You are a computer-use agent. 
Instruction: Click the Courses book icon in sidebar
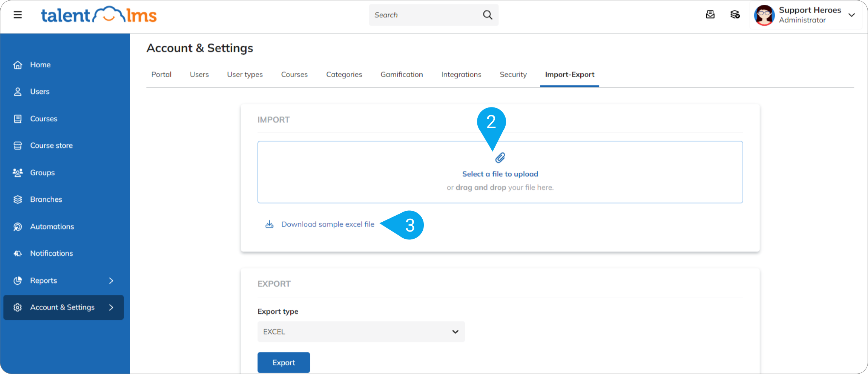(x=18, y=119)
